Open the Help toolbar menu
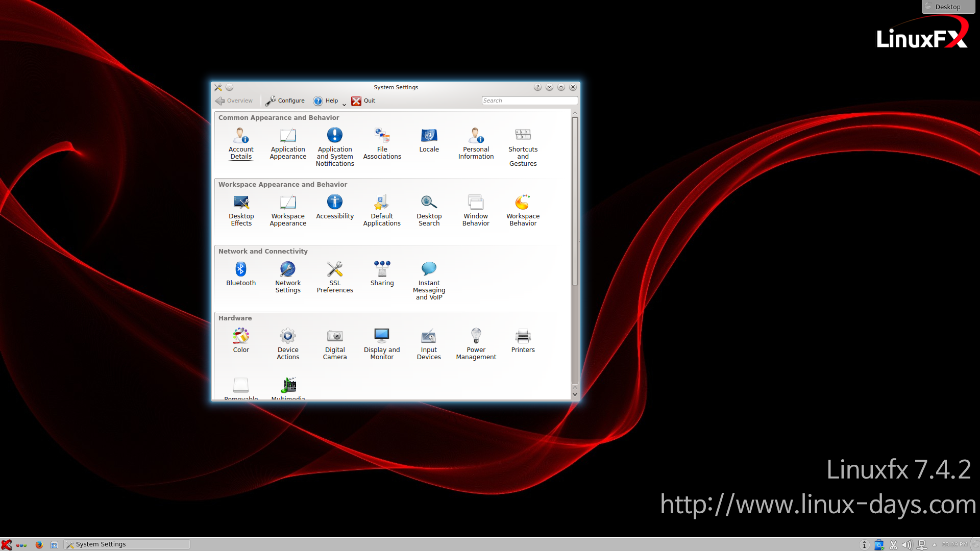This screenshot has width=980, height=551. click(326, 101)
